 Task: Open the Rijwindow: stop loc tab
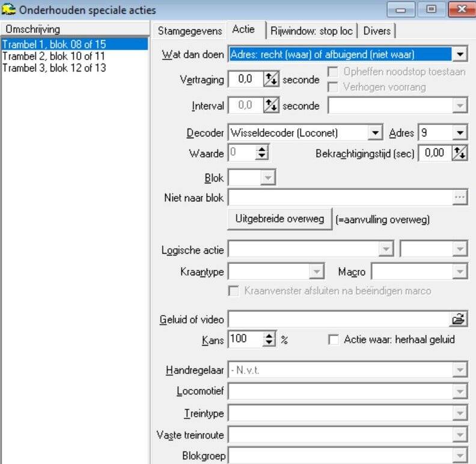(x=311, y=31)
